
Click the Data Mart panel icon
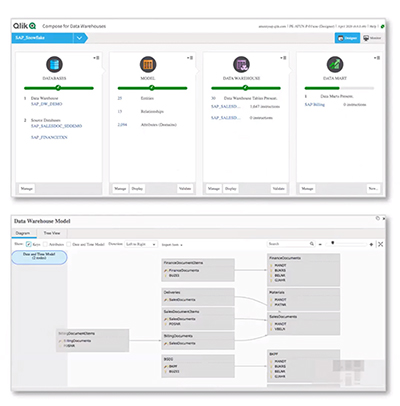(335, 64)
